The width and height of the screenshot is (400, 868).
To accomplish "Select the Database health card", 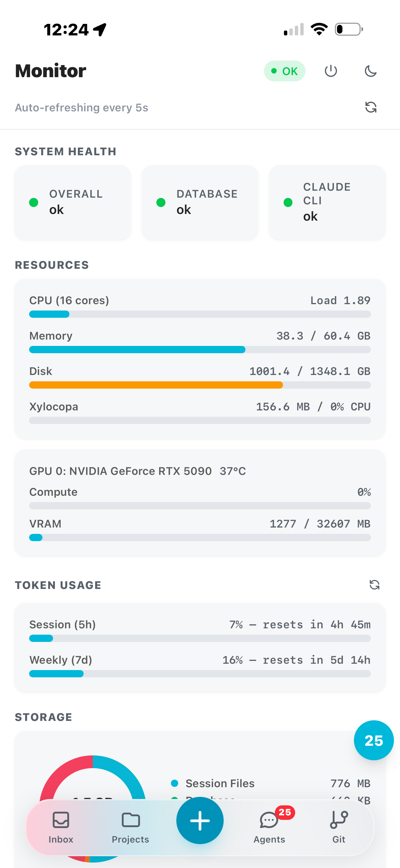I will point(200,203).
